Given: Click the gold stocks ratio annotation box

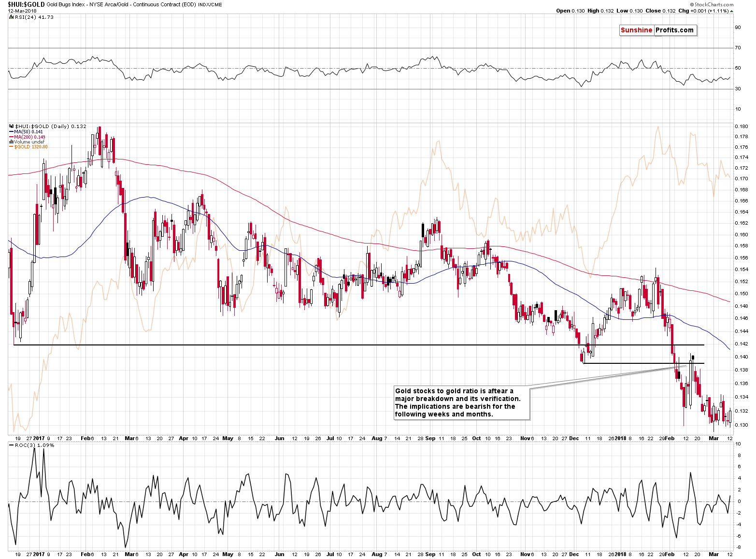Looking at the screenshot, I should (461, 403).
